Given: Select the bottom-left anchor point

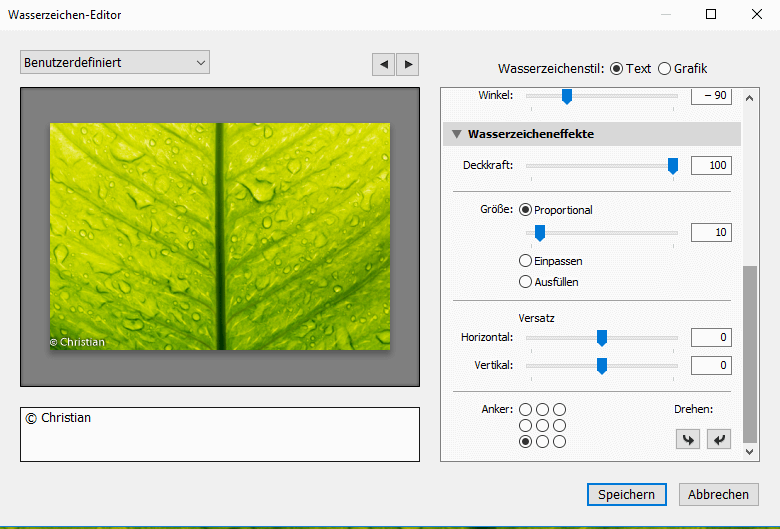Looking at the screenshot, I should [525, 441].
